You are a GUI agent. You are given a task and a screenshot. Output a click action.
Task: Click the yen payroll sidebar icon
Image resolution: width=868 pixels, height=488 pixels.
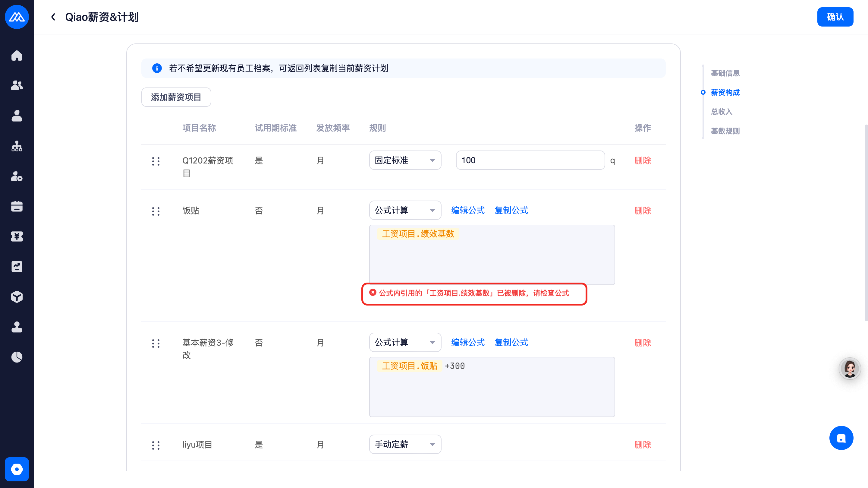click(x=17, y=236)
